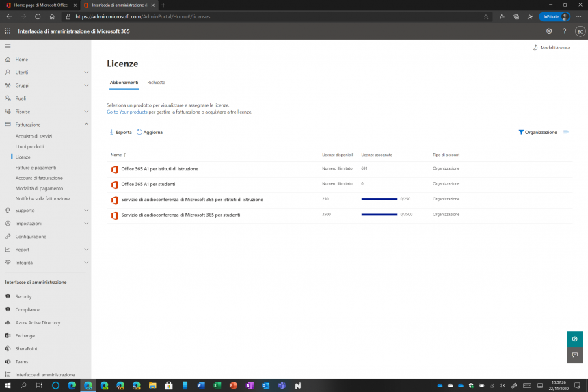
Task: Click the Ruoli icon in sidebar
Action: pyautogui.click(x=8, y=99)
